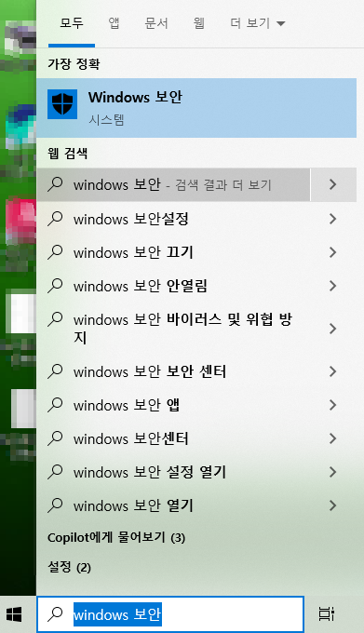Screen dimensions: 364x633
Task: Click magnifier icon beside windows 보안 끄기
Action: 55,252
